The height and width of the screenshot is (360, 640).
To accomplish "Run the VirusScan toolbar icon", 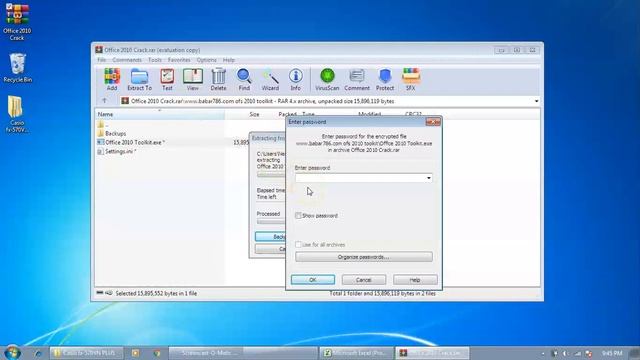I will tap(327, 80).
